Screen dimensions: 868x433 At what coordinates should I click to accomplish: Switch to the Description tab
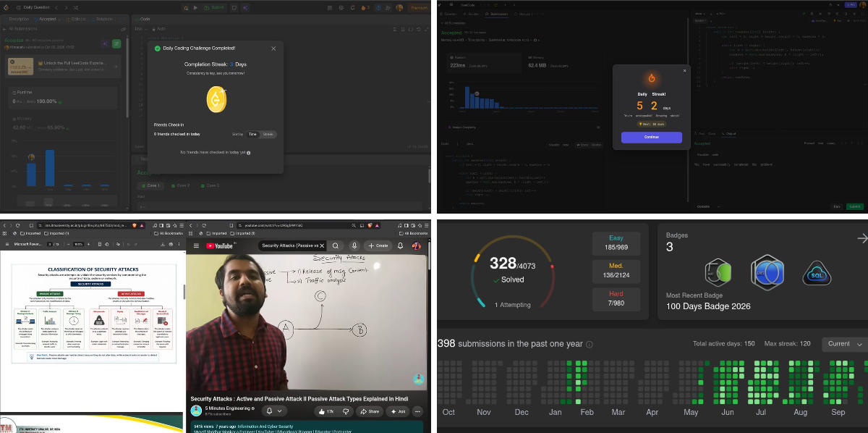point(19,20)
